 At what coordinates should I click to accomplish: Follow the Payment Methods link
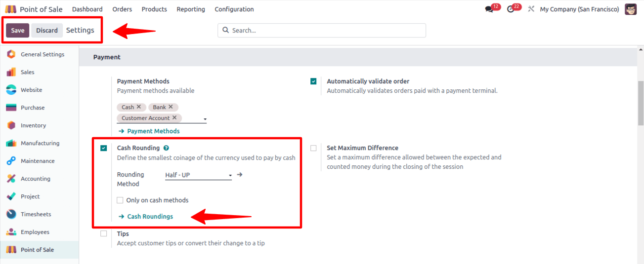pyautogui.click(x=149, y=131)
